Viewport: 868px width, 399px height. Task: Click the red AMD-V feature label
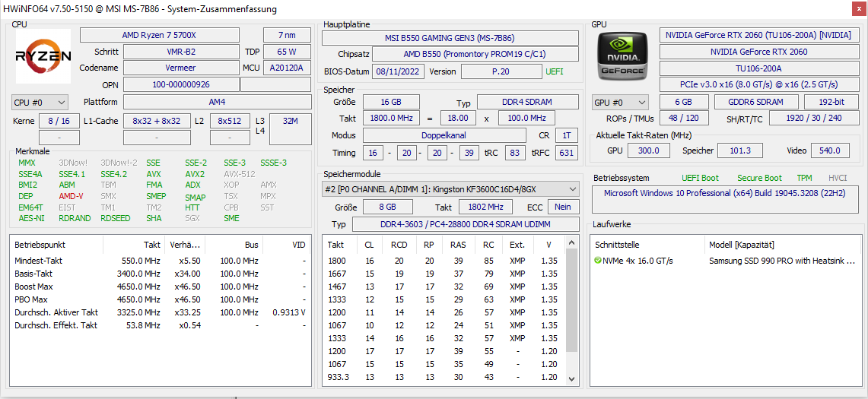point(71,196)
